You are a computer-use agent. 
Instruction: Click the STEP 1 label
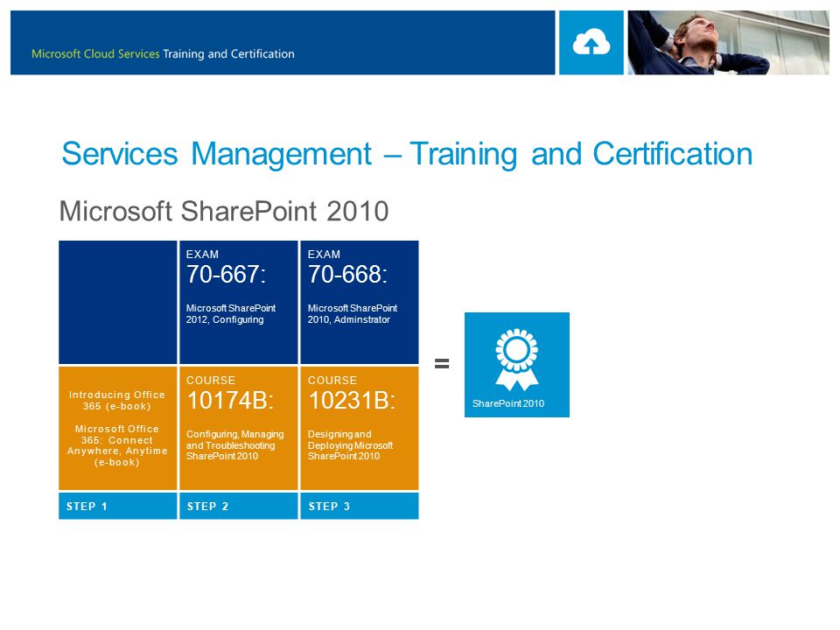coord(87,507)
